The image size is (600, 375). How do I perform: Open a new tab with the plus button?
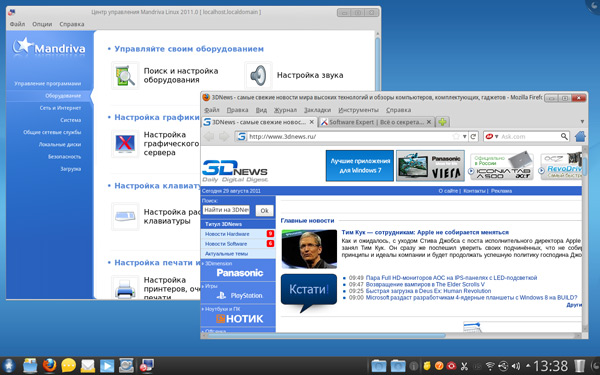(443, 122)
